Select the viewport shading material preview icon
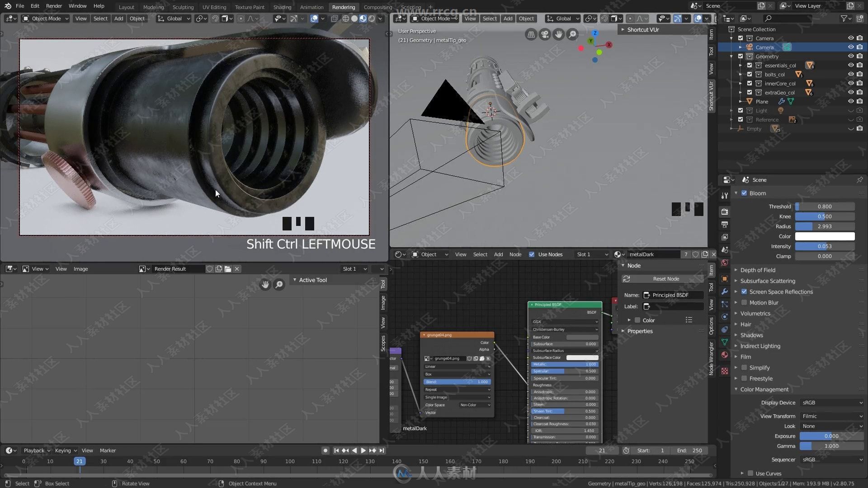This screenshot has height=488, width=868. [363, 19]
